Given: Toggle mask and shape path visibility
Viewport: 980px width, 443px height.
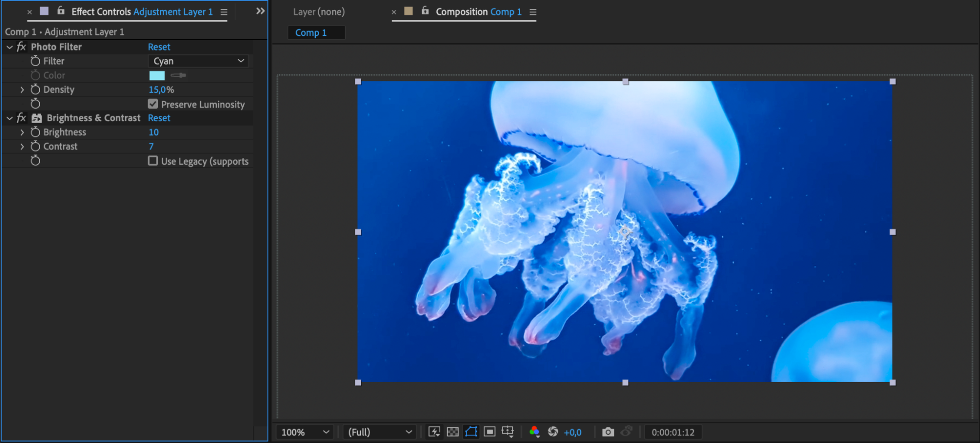Looking at the screenshot, I should tap(471, 432).
